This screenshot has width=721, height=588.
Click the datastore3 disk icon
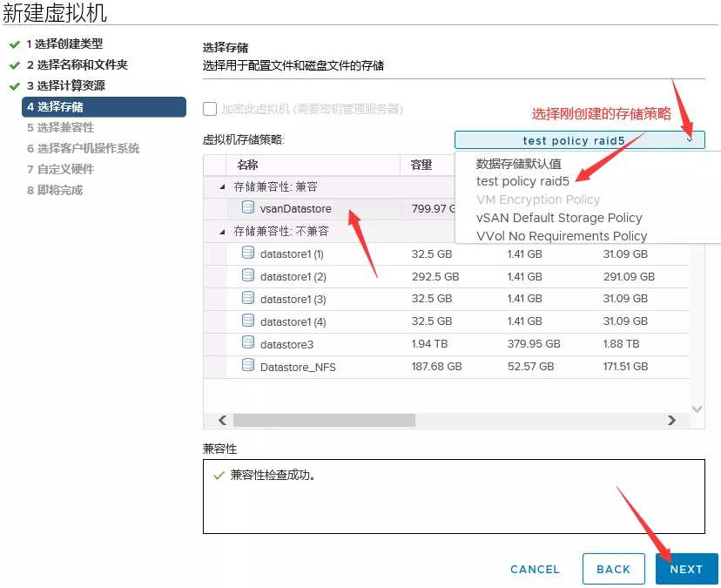click(x=248, y=344)
